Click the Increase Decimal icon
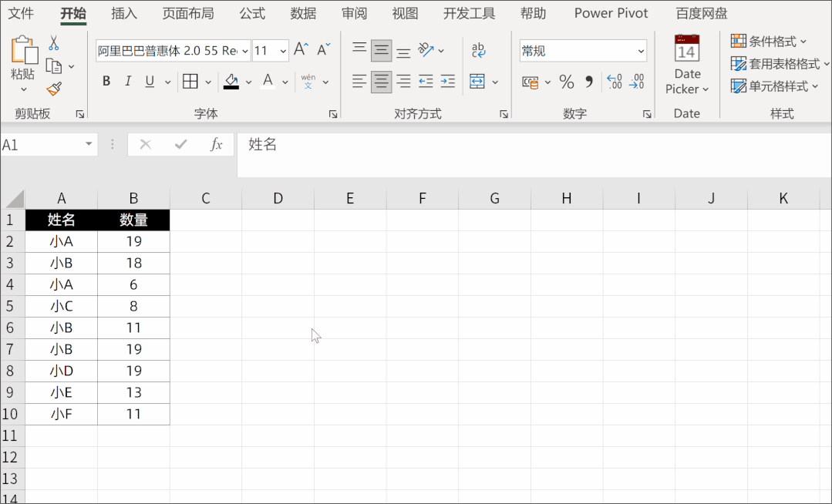Viewport: 832px width, 504px height. click(x=614, y=82)
